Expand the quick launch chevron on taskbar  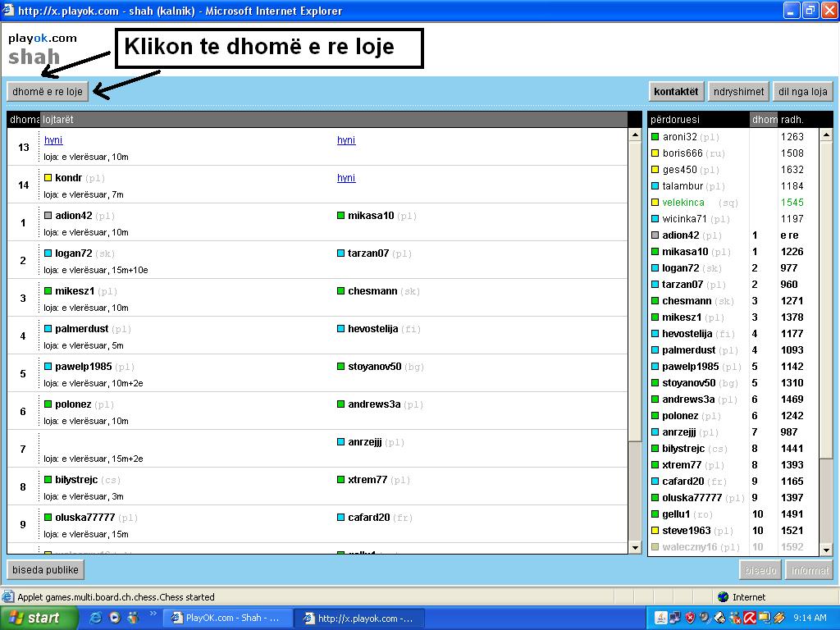[x=153, y=614]
